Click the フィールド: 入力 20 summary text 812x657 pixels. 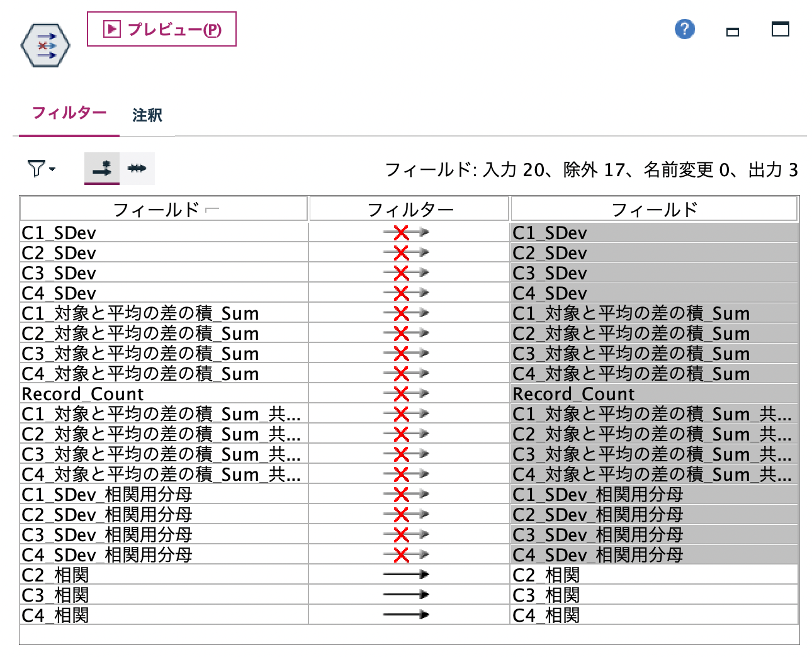(592, 169)
